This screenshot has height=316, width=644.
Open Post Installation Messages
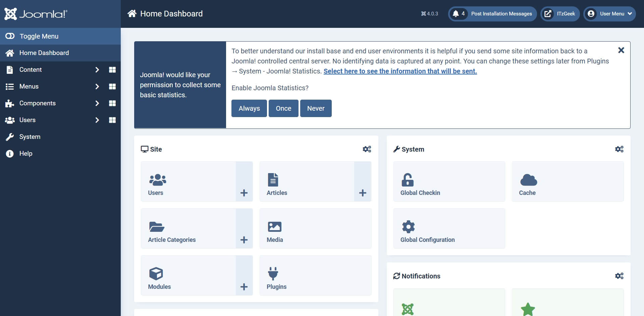(x=492, y=14)
